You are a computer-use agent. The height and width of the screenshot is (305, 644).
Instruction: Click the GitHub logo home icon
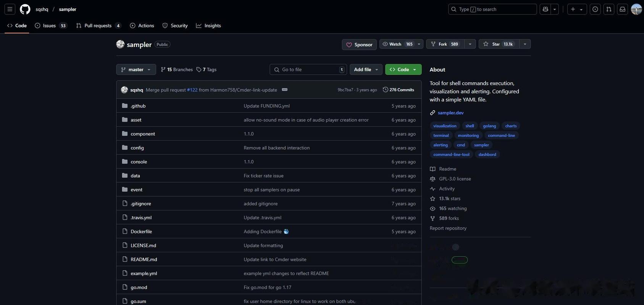point(25,9)
